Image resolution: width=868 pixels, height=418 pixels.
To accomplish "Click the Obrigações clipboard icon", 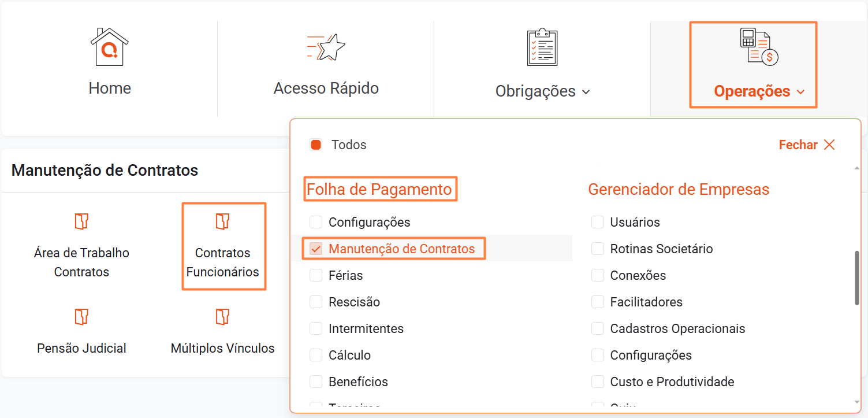I will click(542, 47).
